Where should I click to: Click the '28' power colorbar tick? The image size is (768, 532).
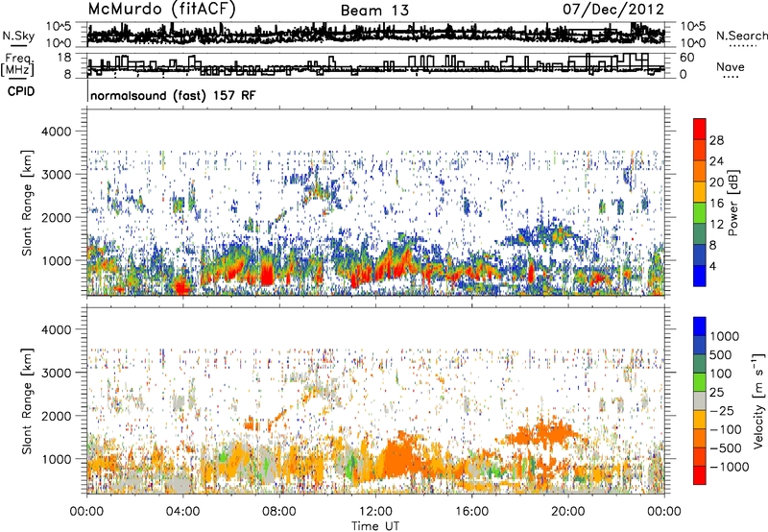(x=716, y=140)
